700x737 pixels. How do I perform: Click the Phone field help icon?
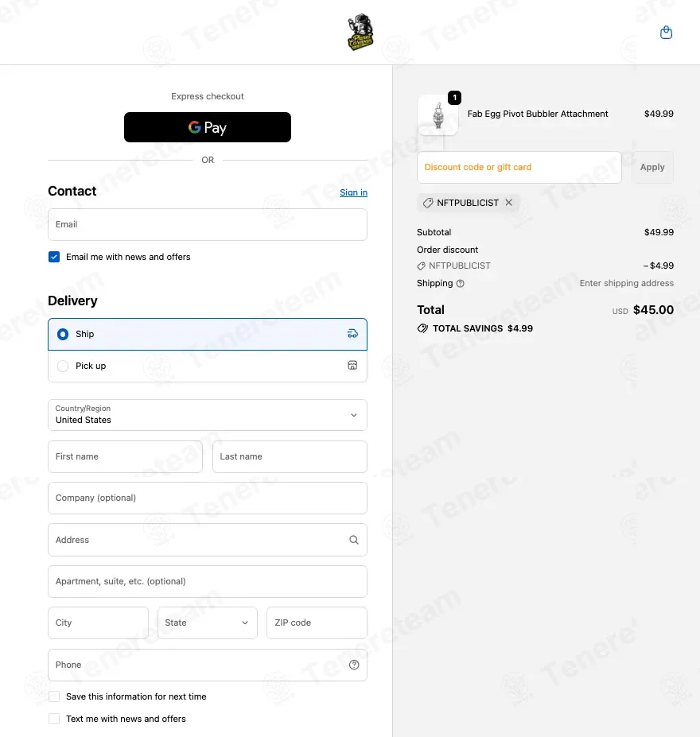354,665
